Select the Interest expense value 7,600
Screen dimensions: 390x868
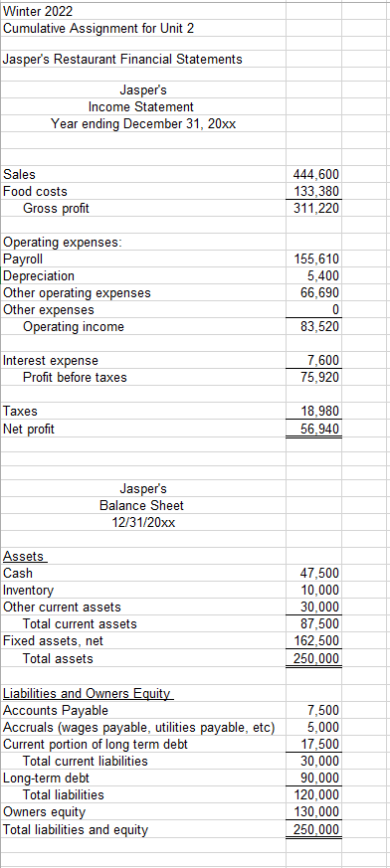(313, 360)
